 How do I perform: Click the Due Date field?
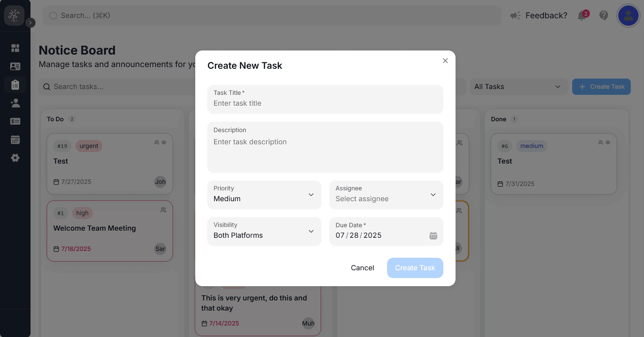tap(386, 231)
